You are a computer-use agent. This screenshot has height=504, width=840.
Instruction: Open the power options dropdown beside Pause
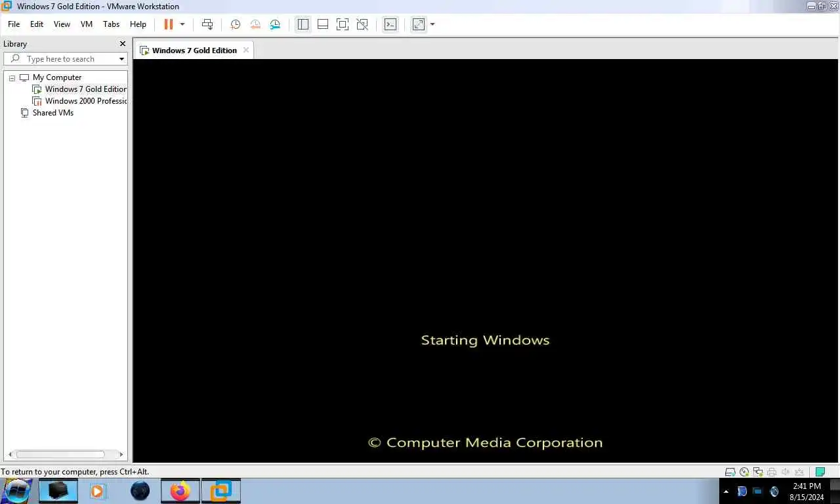[x=182, y=24]
